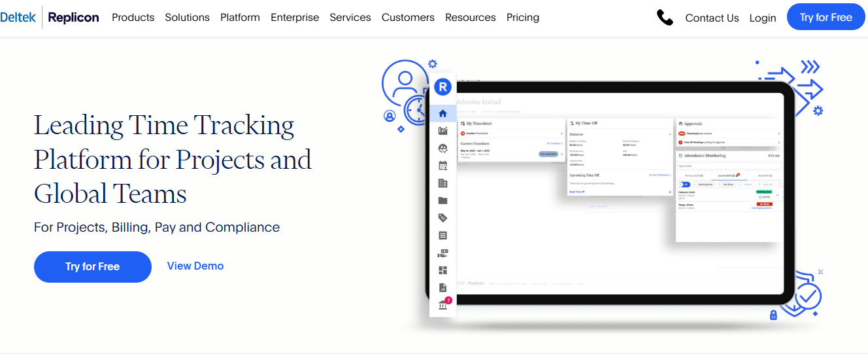This screenshot has height=354, width=868.
Task: Open the Platform menu
Action: pyautogui.click(x=240, y=18)
